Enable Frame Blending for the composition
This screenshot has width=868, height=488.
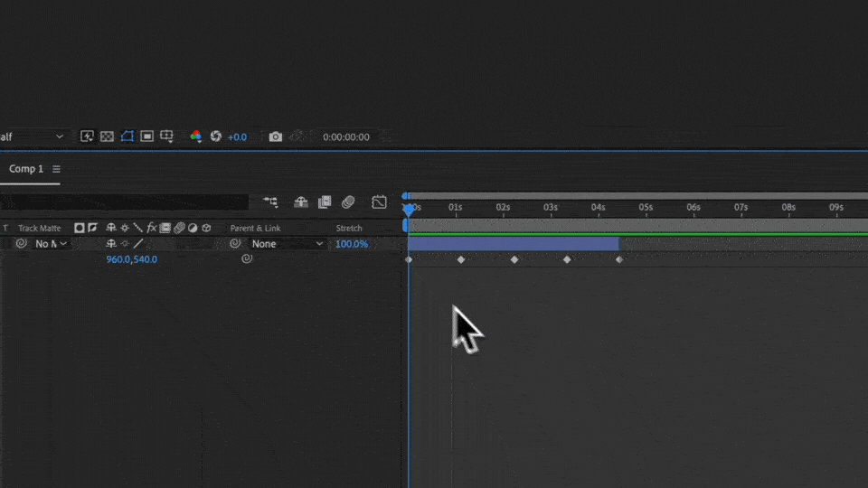[x=325, y=202]
